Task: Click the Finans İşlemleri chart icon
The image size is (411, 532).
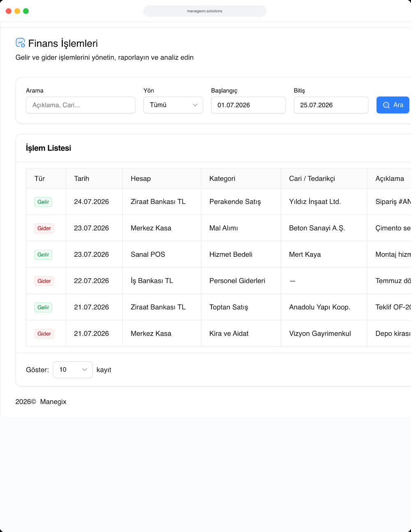Action: (21, 43)
